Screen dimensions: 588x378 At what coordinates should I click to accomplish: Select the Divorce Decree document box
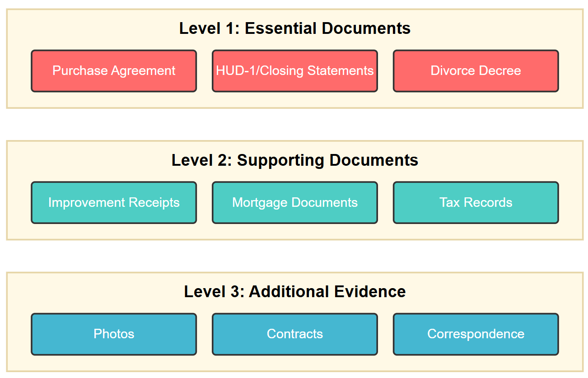coord(476,71)
